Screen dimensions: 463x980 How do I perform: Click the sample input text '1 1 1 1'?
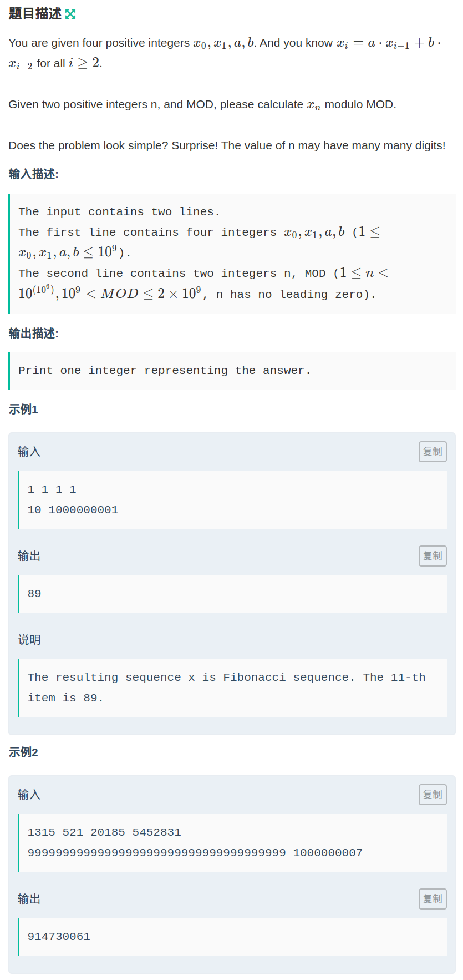tap(52, 489)
